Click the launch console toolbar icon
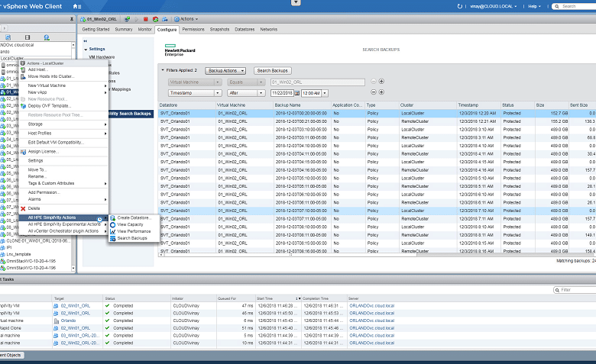The width and height of the screenshot is (596, 364). [x=127, y=19]
